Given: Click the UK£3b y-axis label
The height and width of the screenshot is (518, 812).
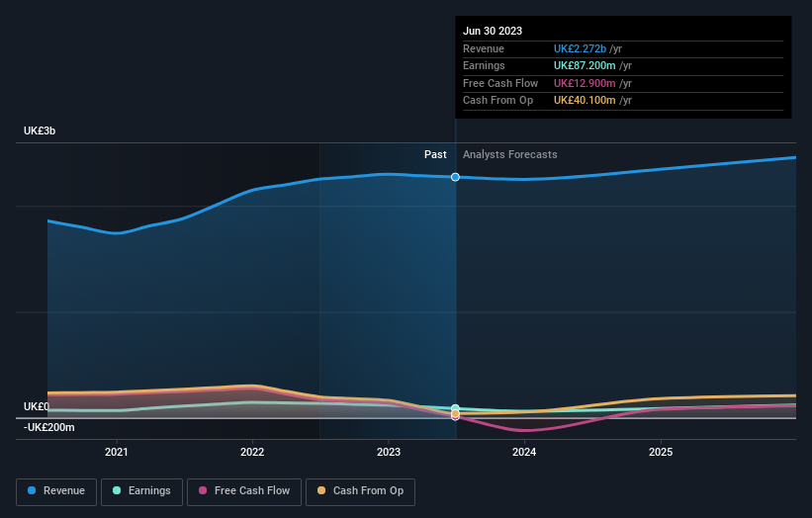Looking at the screenshot, I should (x=40, y=130).
